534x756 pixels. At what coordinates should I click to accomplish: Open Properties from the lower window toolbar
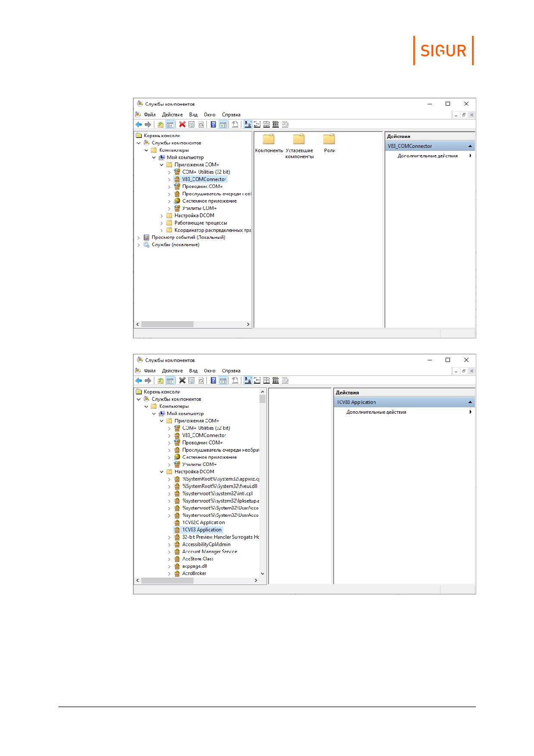pos(191,381)
